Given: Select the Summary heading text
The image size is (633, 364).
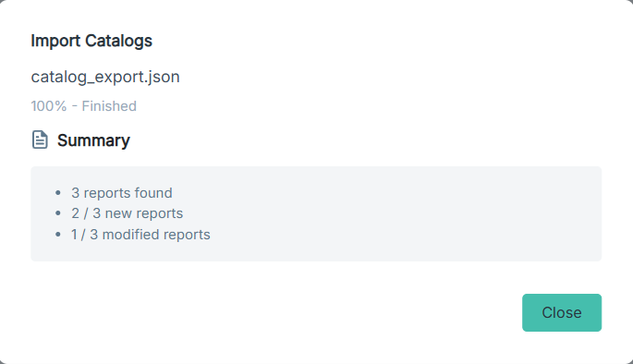Looking at the screenshot, I should (93, 140).
